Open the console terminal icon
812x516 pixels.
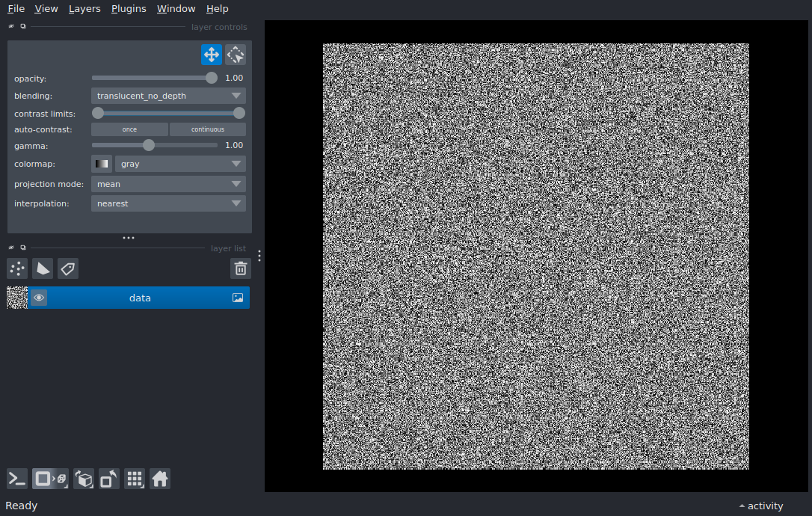coord(17,479)
